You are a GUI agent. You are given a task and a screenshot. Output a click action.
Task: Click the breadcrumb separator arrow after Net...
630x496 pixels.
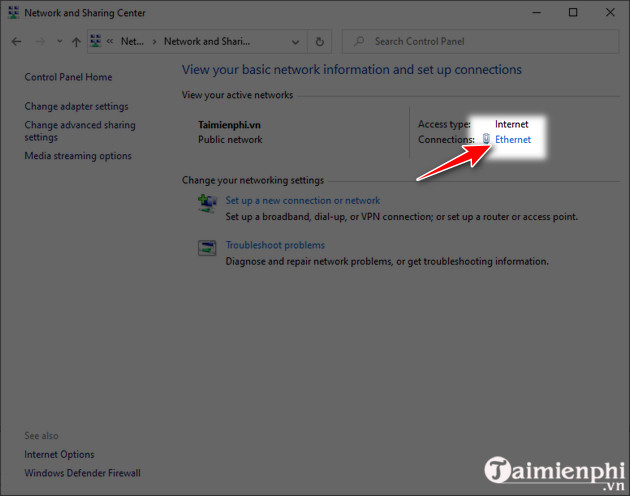tap(154, 41)
